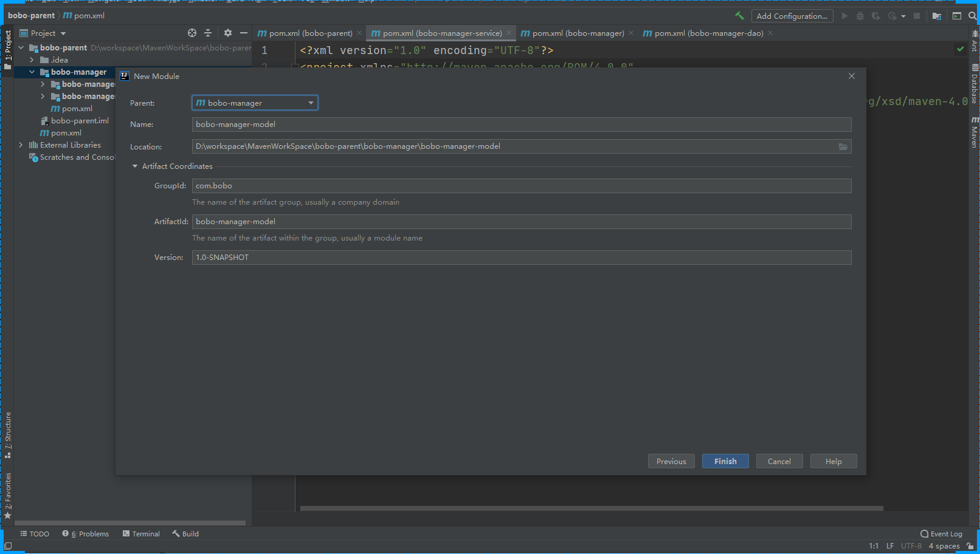
Task: Click the 4 spaces indent status entry
Action: 944,546
